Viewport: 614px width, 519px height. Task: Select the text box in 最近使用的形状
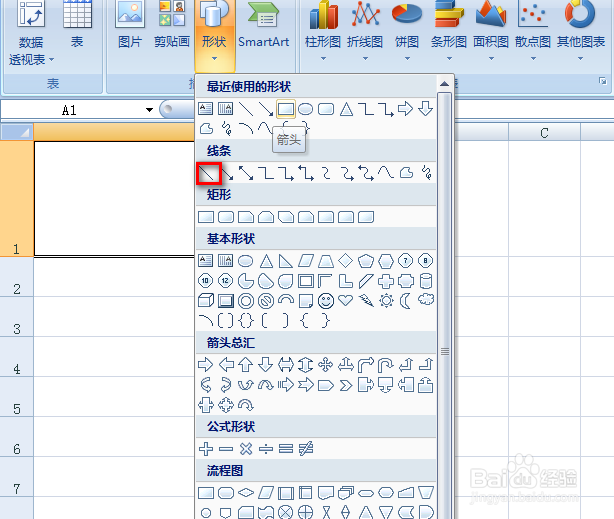206,109
